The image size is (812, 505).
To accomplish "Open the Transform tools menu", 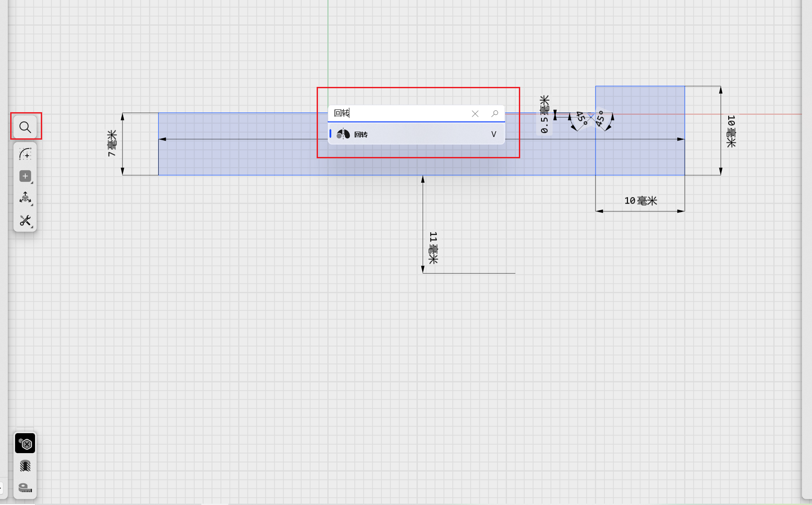I will (x=25, y=198).
